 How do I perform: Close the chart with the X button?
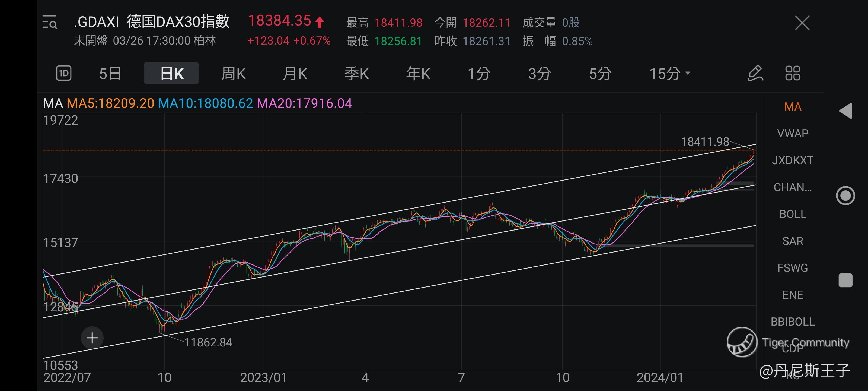(802, 23)
